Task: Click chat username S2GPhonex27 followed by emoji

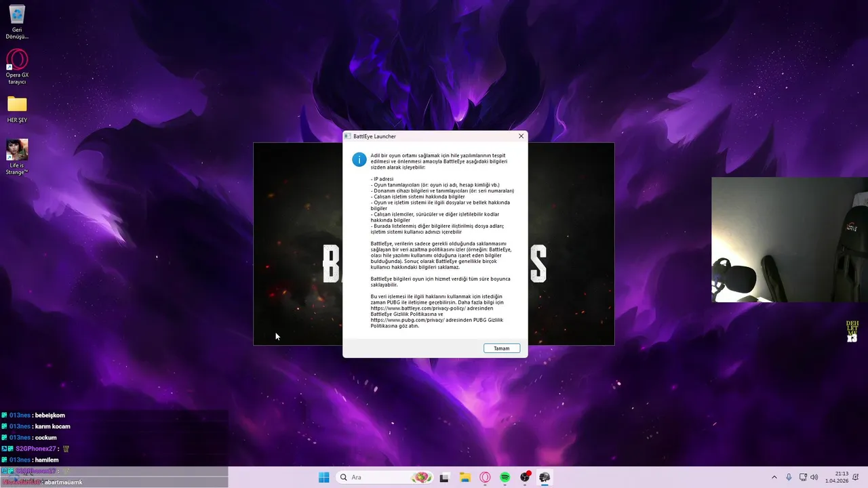Action: pos(35,449)
